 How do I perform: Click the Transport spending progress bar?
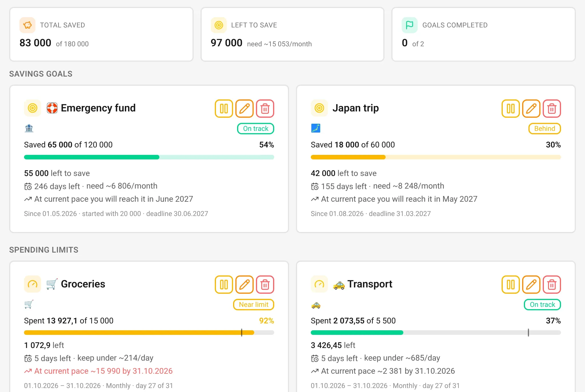pyautogui.click(x=436, y=333)
